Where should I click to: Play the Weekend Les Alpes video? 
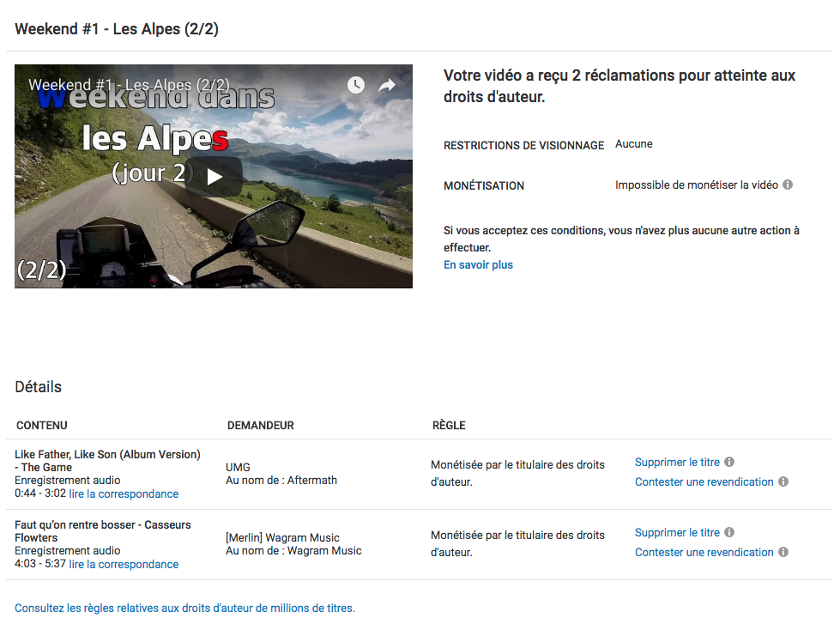pos(215,177)
